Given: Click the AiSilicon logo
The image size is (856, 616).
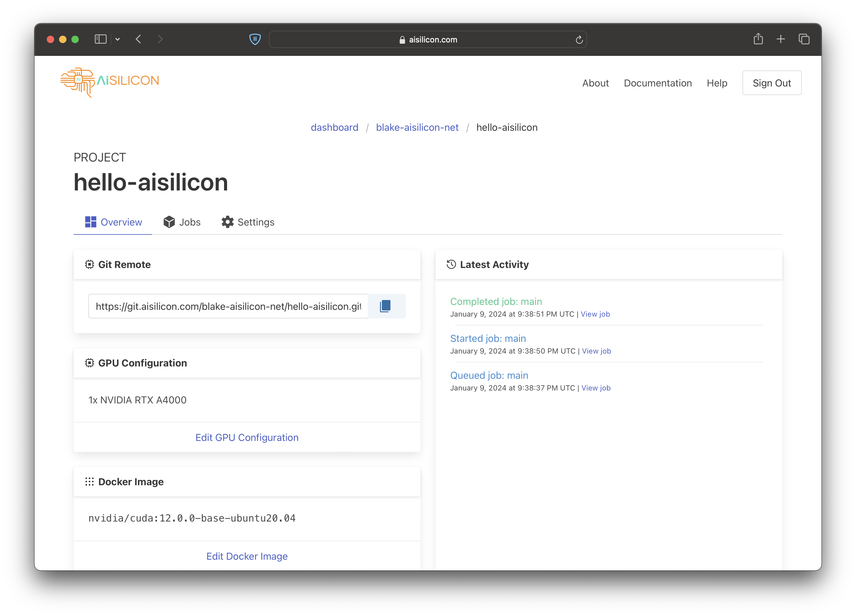Looking at the screenshot, I should [110, 82].
